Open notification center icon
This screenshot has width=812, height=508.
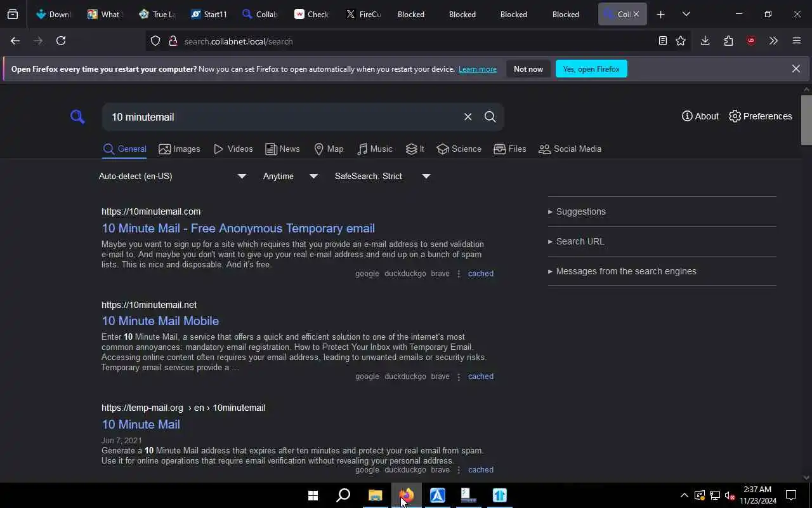[791, 495]
